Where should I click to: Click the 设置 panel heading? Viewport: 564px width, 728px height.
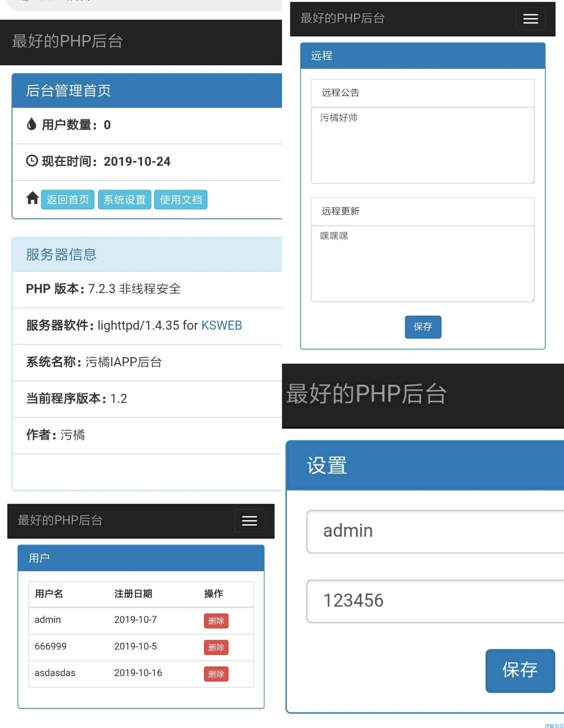tap(425, 466)
